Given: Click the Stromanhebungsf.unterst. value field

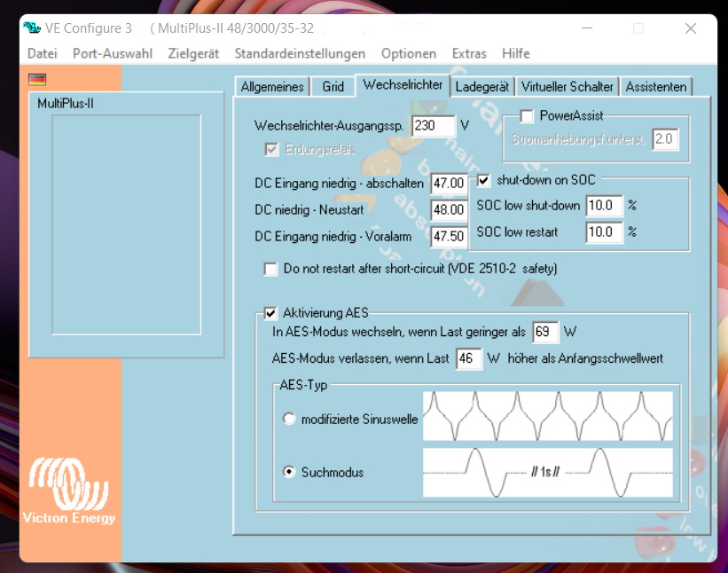Looking at the screenshot, I should 665,139.
